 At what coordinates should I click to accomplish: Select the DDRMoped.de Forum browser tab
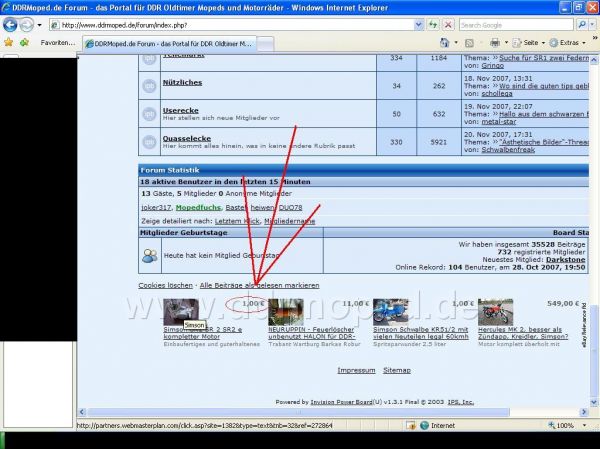click(x=168, y=43)
